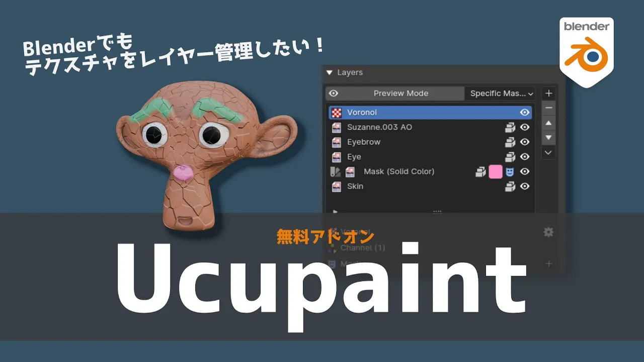
Task: Click the Eye layer image icon
Action: coord(337,157)
